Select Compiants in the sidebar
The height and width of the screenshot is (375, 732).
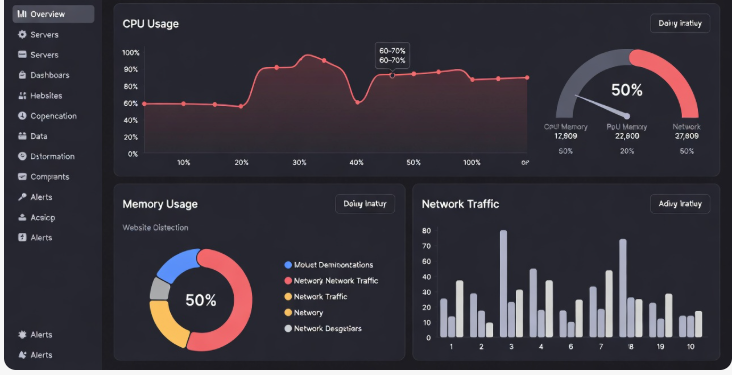49,177
